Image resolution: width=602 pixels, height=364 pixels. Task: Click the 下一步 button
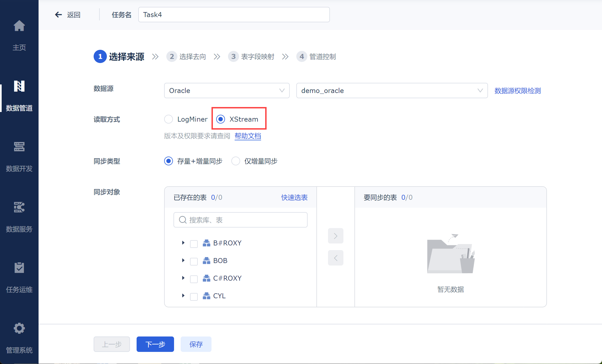pyautogui.click(x=155, y=344)
